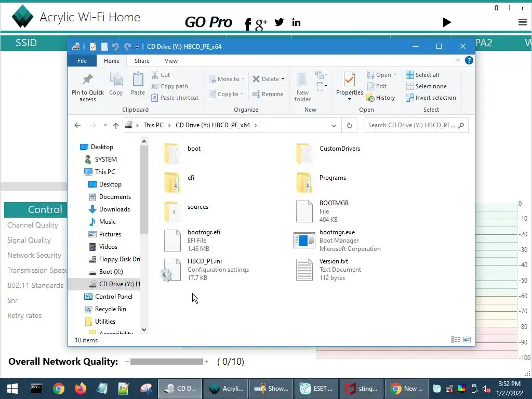532x399 pixels.
Task: Select Retry rates in Acrylic
Action: click(24, 315)
